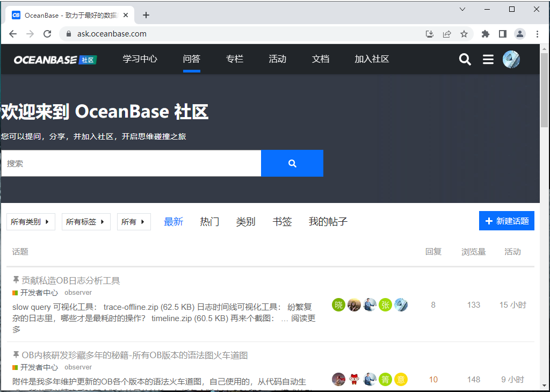Screen dimensions: 550x392
Task: Click reply count 10 of second topic
Action: point(433,379)
